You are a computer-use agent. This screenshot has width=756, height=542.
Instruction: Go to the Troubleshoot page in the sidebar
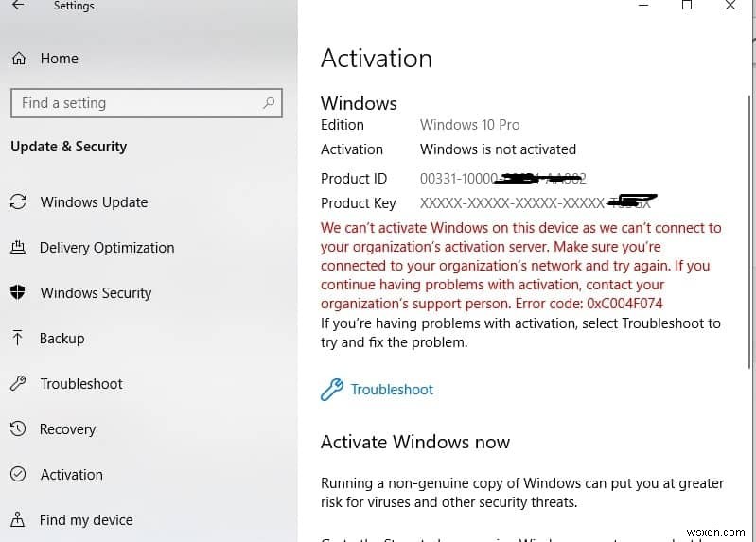point(81,384)
